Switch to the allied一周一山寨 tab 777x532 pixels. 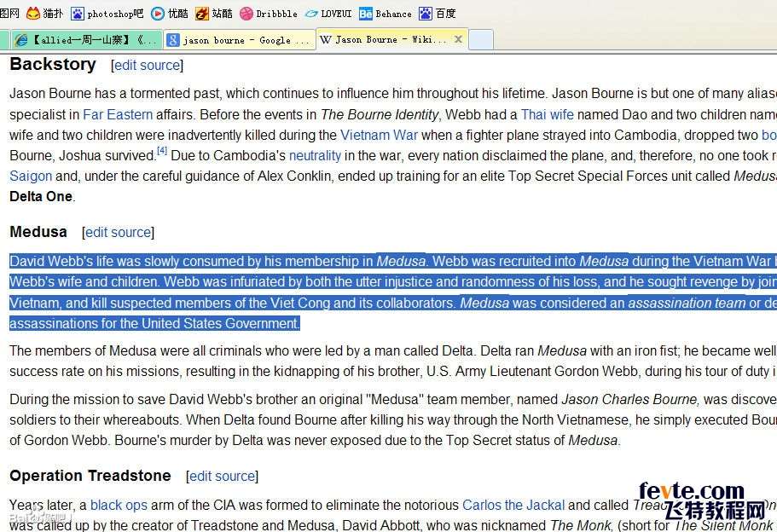[x=85, y=39]
